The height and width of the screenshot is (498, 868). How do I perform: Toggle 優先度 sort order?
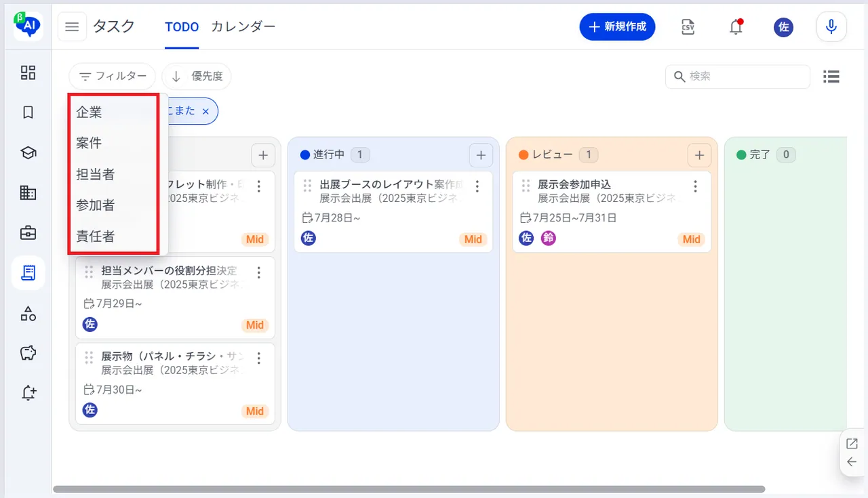point(197,77)
